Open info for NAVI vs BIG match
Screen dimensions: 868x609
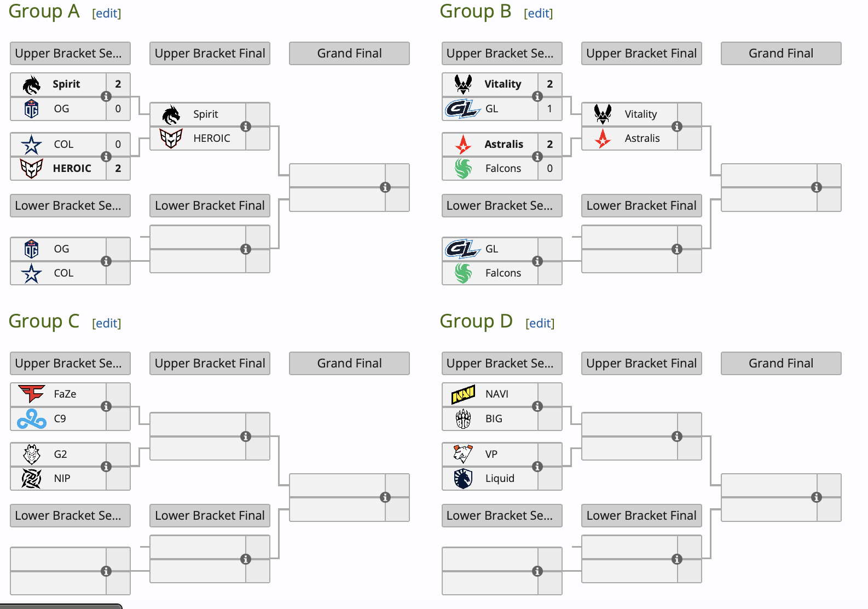click(537, 406)
